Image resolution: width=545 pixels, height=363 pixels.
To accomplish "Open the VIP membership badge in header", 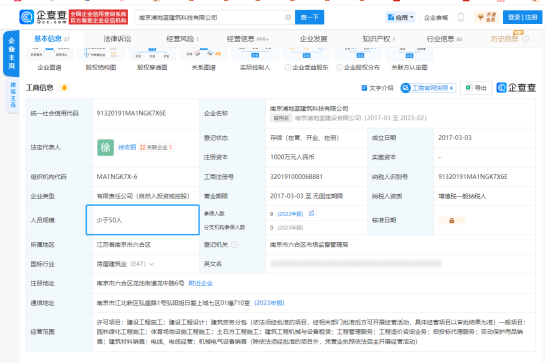I will [487, 17].
